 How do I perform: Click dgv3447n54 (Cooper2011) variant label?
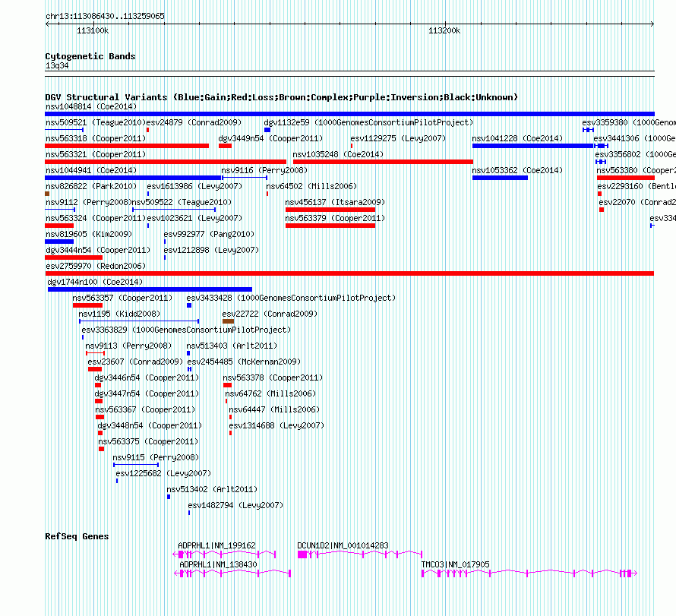click(x=147, y=393)
